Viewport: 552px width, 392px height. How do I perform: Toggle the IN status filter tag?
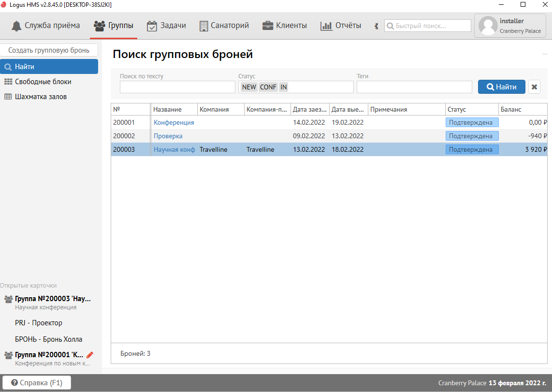[283, 87]
